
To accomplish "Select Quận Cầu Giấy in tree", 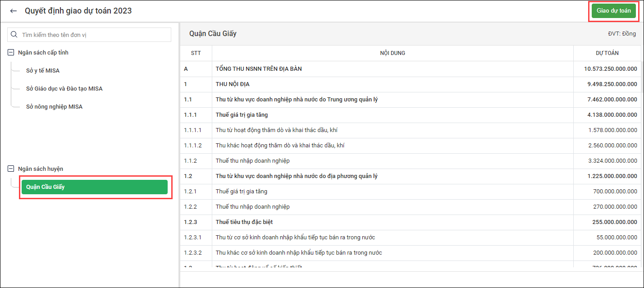I will pos(94,187).
